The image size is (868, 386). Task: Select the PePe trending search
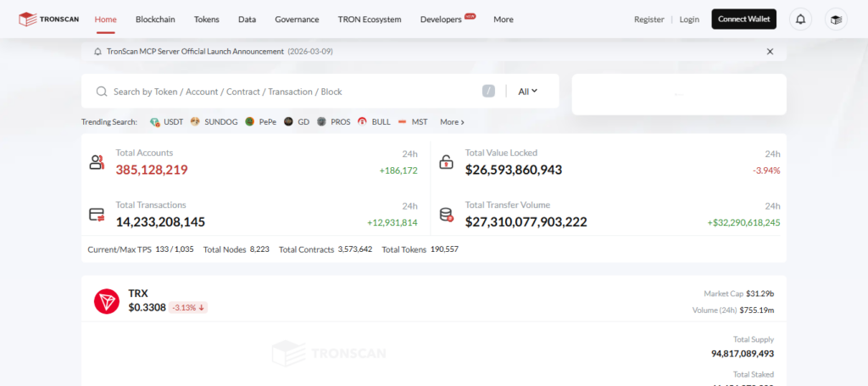pyautogui.click(x=268, y=122)
